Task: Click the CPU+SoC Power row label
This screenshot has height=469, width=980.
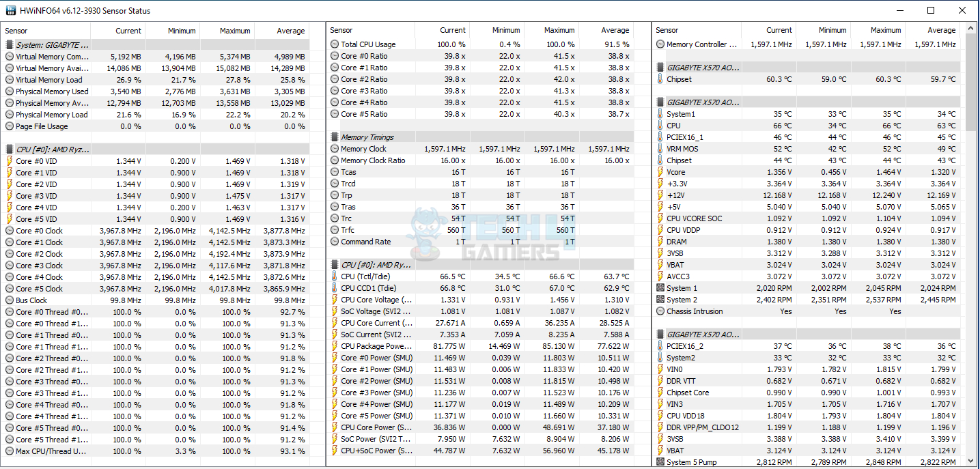Action: tap(377, 451)
